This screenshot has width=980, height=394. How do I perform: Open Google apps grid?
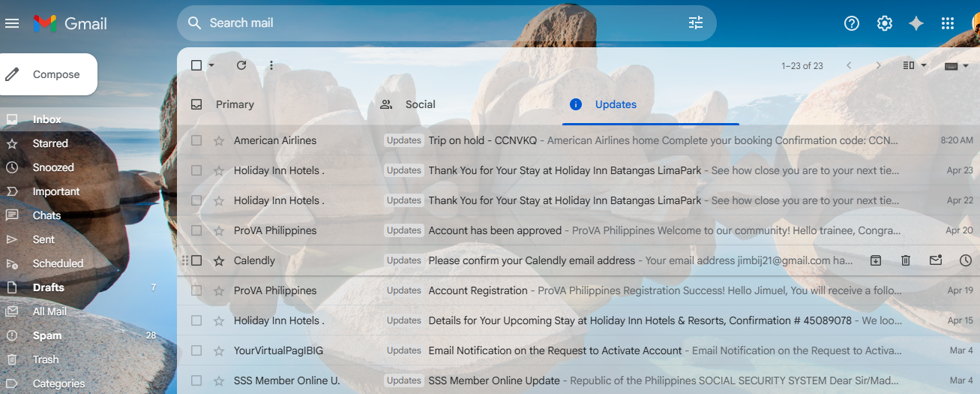pyautogui.click(x=948, y=23)
